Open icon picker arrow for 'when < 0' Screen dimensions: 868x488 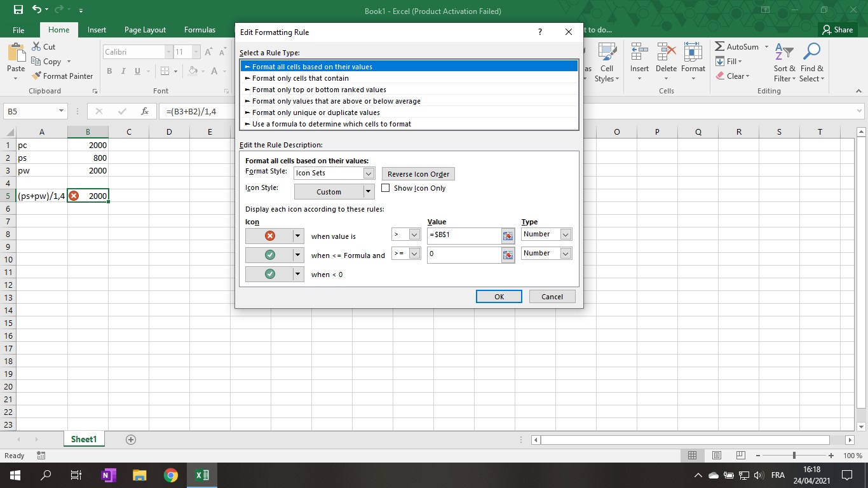coord(297,274)
